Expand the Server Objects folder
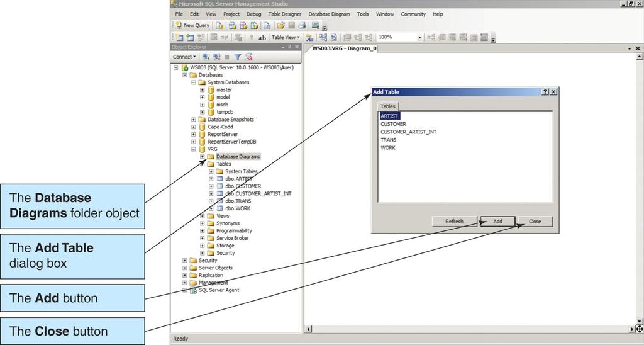 pos(184,268)
